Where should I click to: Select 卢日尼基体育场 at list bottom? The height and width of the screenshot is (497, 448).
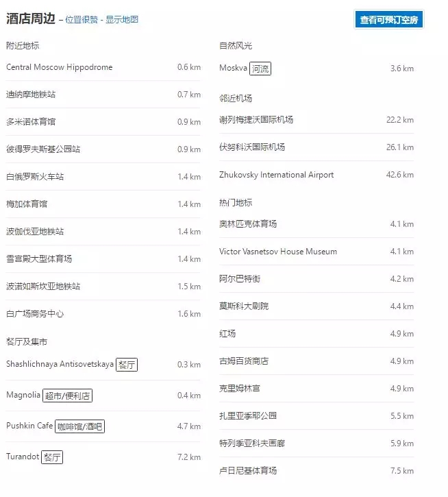[248, 471]
